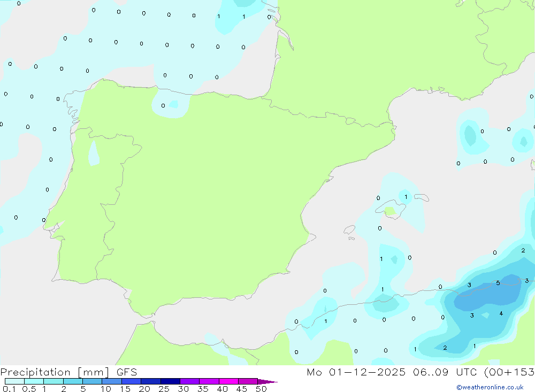
Task: Choose the 25–30 mm navy legend swatch
Action: (170, 381)
